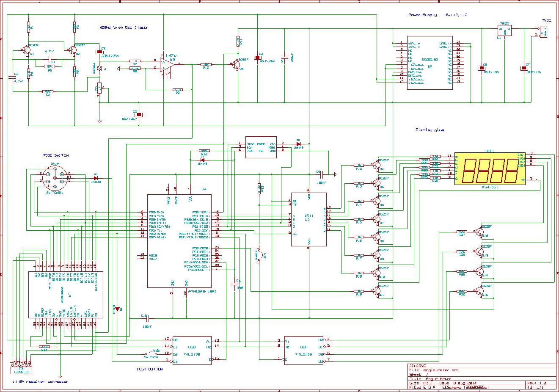Click resistor R12 in the display driver
Image resolution: width=559 pixels, height=392 pixels.
click(358, 166)
